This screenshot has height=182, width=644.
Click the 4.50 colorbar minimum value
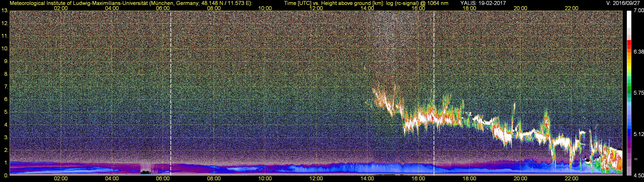point(639,176)
